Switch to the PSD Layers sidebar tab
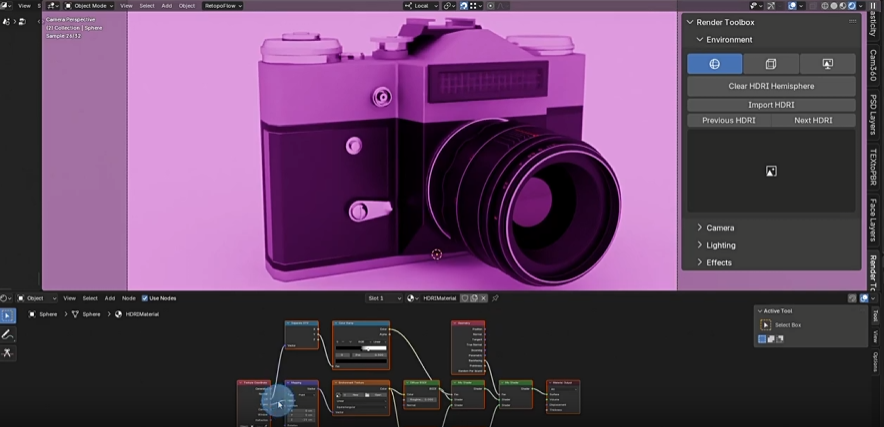The height and width of the screenshot is (427, 884). [873, 115]
